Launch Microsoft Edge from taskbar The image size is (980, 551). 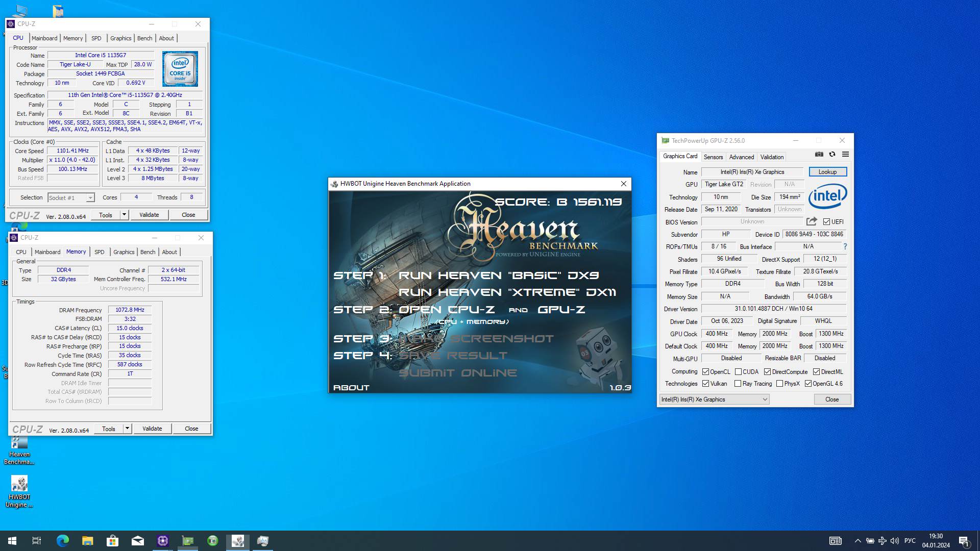62,541
